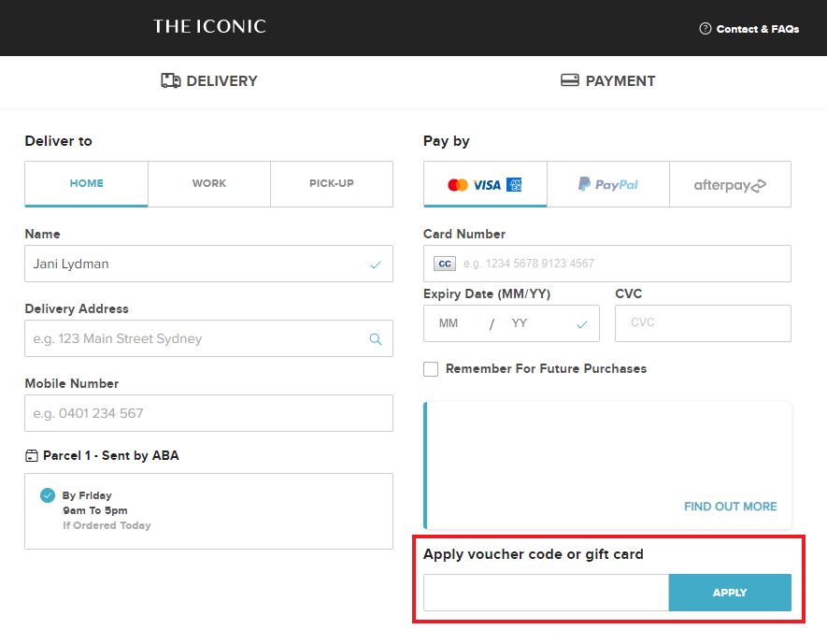
Task: Click the YY expiry year field
Action: [x=520, y=323]
